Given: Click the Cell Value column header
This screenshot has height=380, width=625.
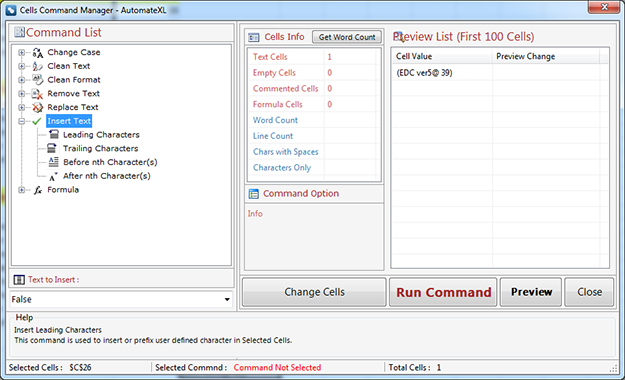Looking at the screenshot, I should pos(442,57).
